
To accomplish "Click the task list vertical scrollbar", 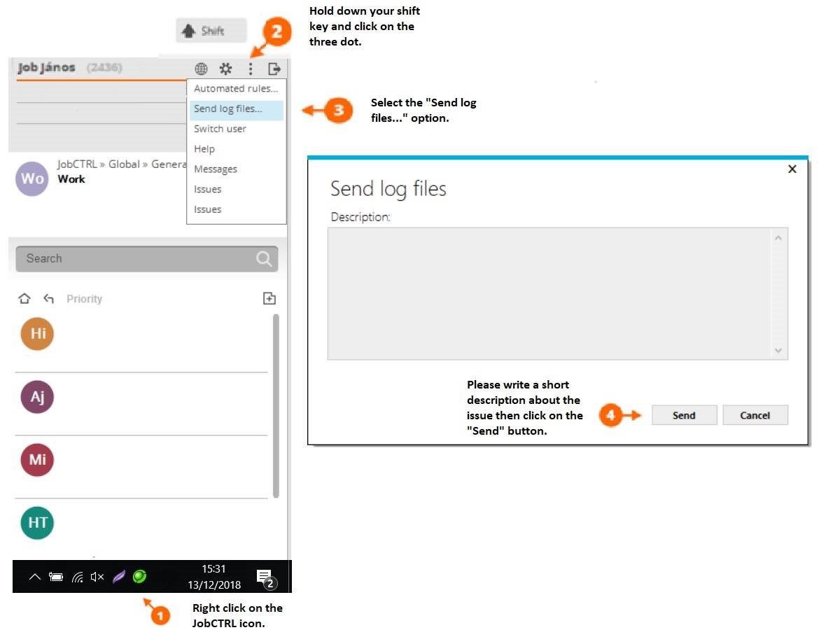I will click(x=276, y=406).
